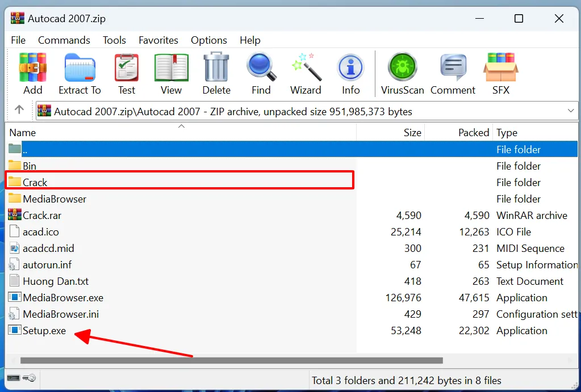
Task: Click the Delete tool
Action: click(x=216, y=73)
